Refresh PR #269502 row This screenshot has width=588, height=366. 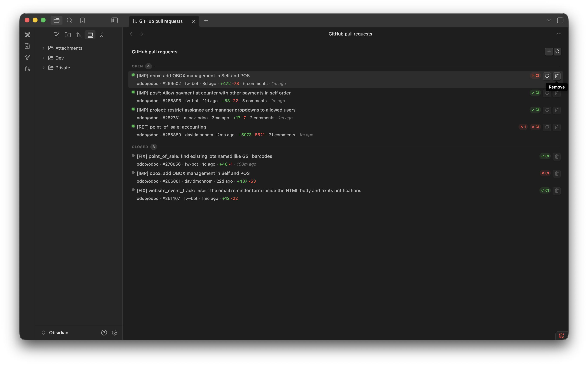547,76
